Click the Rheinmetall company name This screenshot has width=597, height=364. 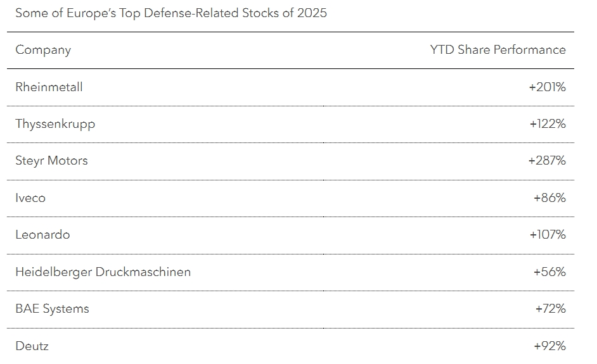(x=49, y=87)
